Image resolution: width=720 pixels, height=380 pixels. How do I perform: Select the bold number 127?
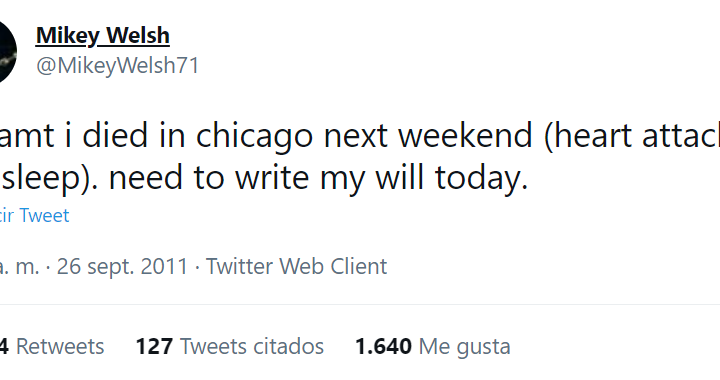tap(154, 346)
